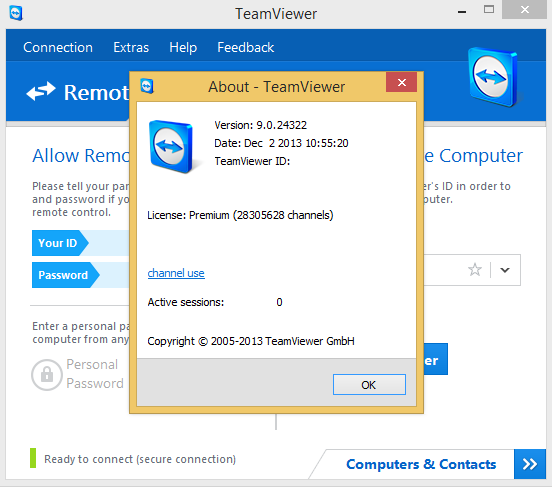Click the large TeamViewer logo in main header

493,77
